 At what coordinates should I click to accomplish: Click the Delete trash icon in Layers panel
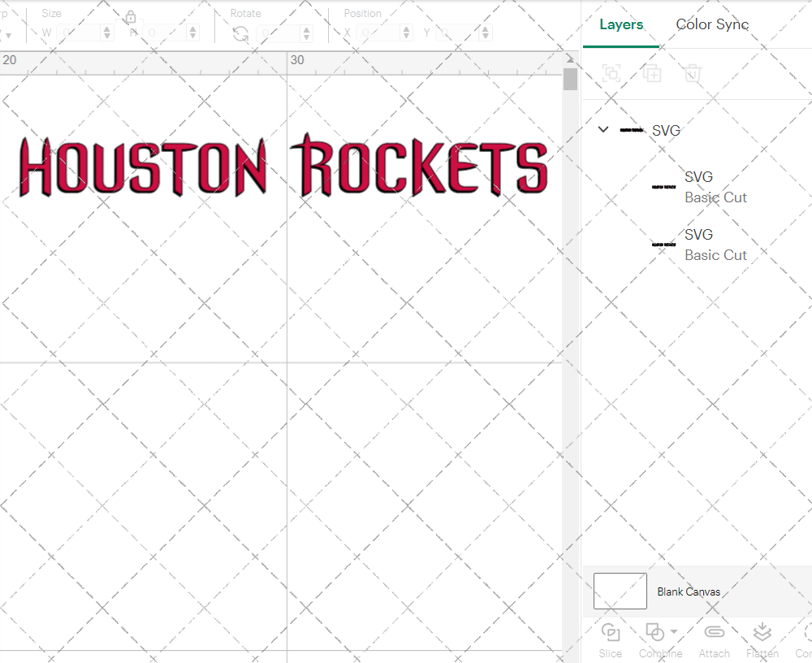(692, 73)
